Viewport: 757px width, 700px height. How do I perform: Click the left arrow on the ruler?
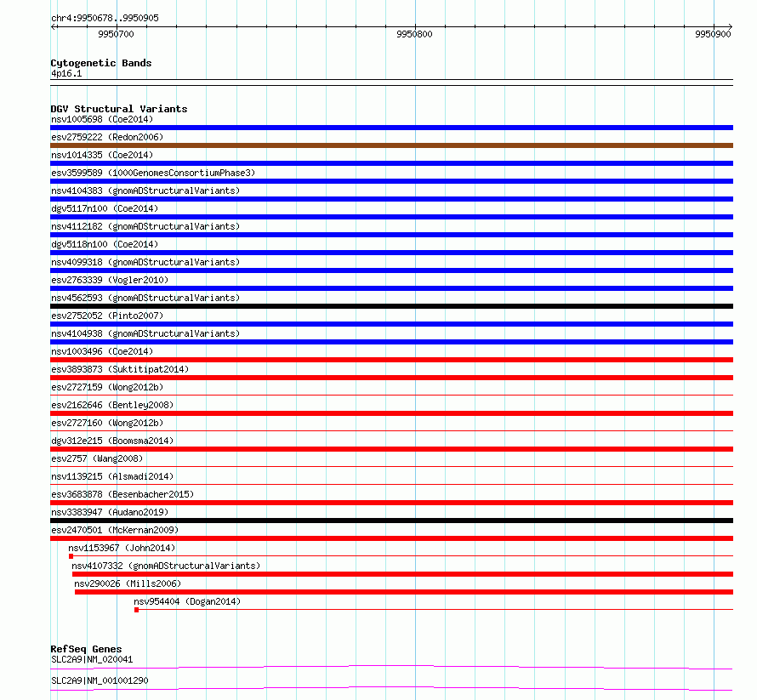(54, 26)
